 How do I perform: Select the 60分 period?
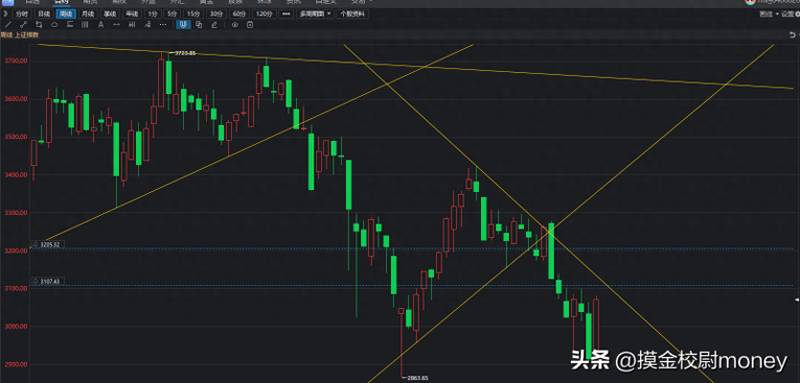click(238, 14)
